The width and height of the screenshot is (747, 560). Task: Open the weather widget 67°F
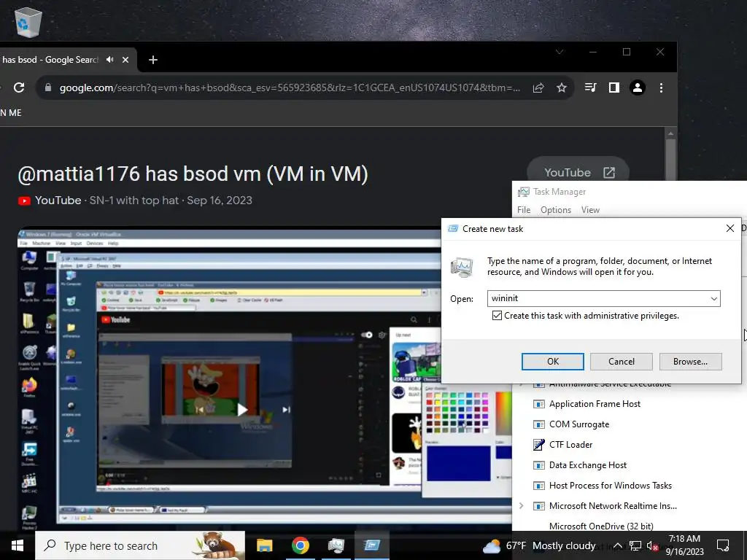(x=539, y=545)
